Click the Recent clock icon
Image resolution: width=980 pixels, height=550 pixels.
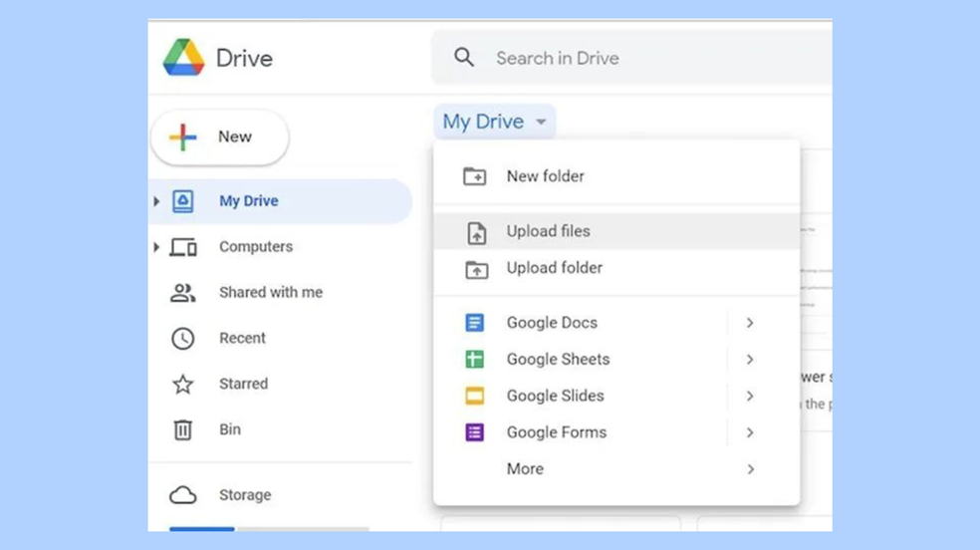[x=182, y=338]
